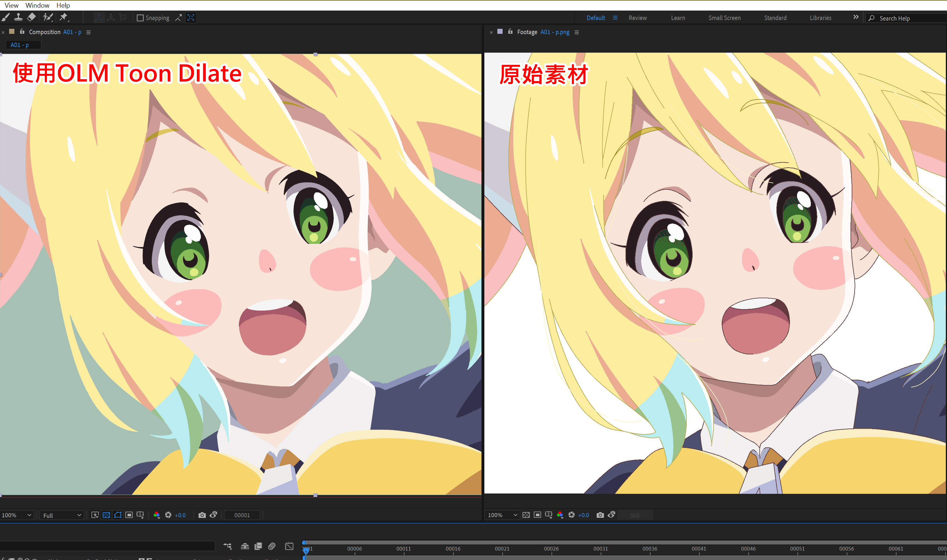Image resolution: width=947 pixels, height=560 pixels.
Task: Click the Composition panel label color swatch
Action: click(12, 32)
